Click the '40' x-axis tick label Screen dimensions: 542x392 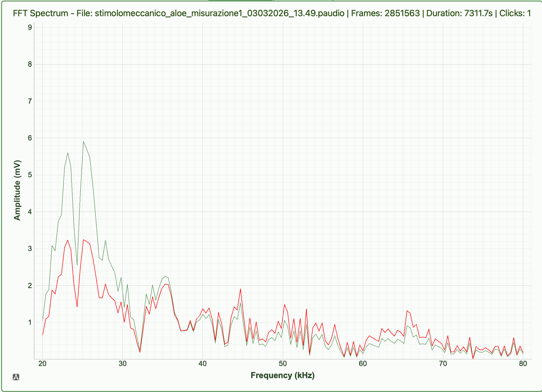tap(203, 363)
